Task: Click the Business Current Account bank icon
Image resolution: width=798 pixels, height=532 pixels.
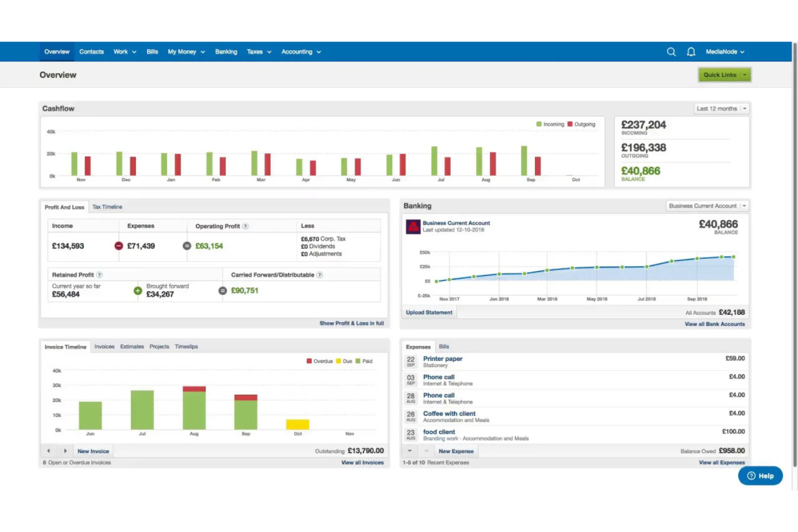Action: pos(413,226)
